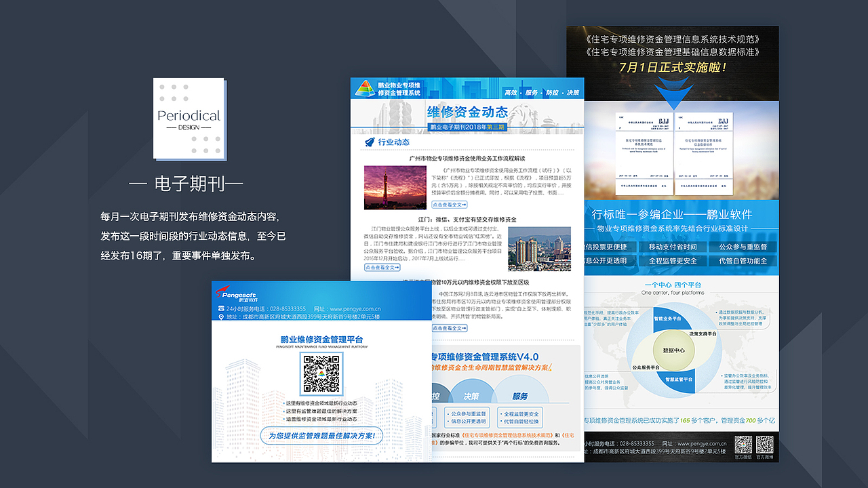This screenshot has width=868, height=488.
Task: Select the 行业动态 megaphone section icon
Action: coord(370,142)
